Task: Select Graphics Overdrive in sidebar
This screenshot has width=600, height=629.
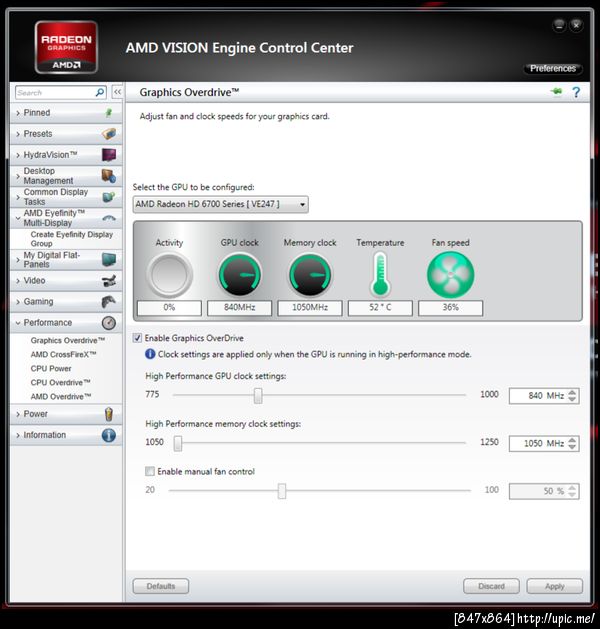Action: coord(68,340)
